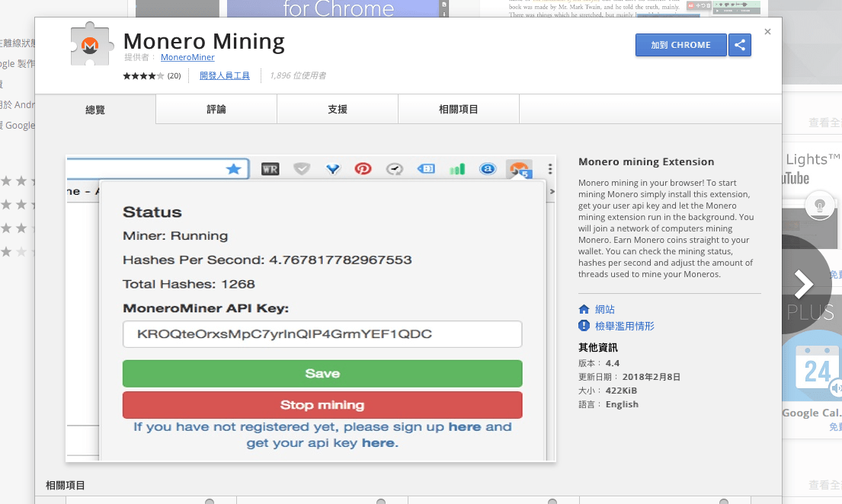The width and height of the screenshot is (842, 504).
Task: Click the share icon button
Action: (x=739, y=45)
